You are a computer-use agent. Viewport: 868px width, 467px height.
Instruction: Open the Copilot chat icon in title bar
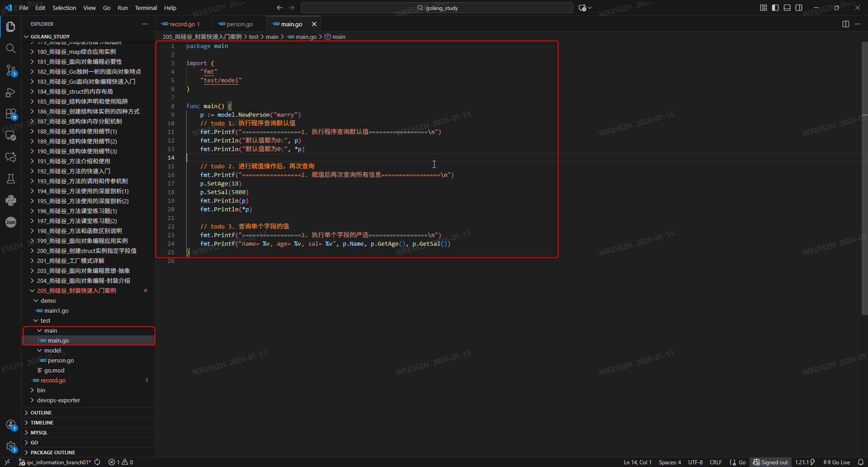click(582, 8)
